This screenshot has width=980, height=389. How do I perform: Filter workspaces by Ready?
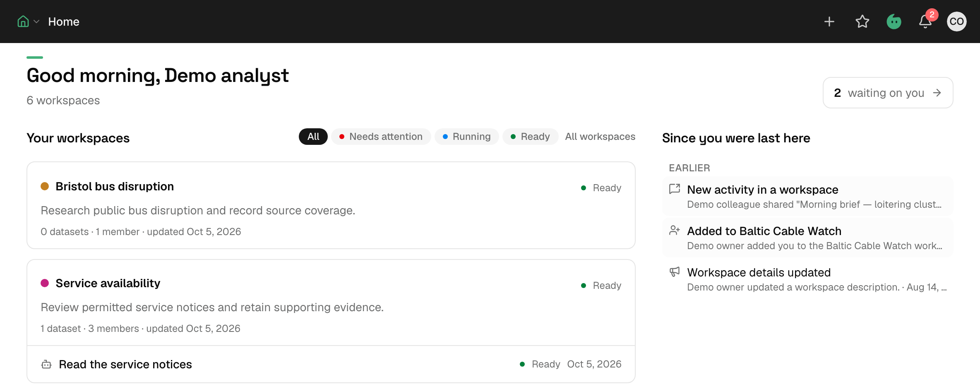[x=531, y=137]
